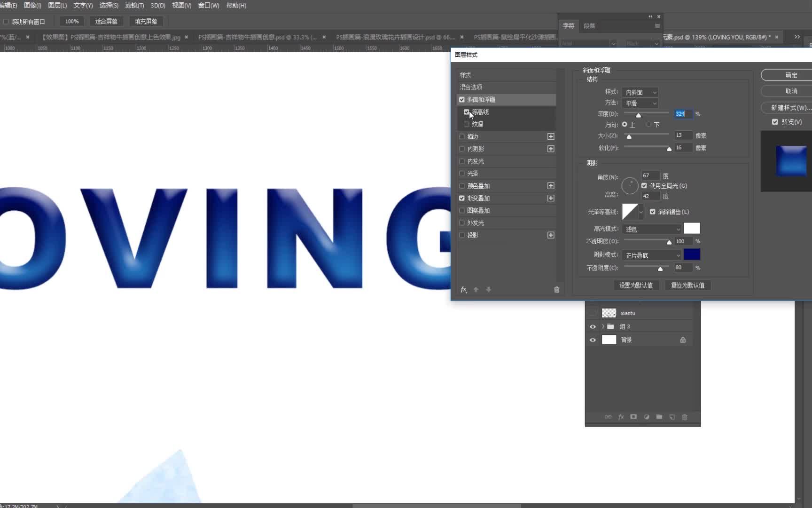The image size is (812, 508).
Task: Close the LOVING YOU document tab
Action: click(777, 37)
